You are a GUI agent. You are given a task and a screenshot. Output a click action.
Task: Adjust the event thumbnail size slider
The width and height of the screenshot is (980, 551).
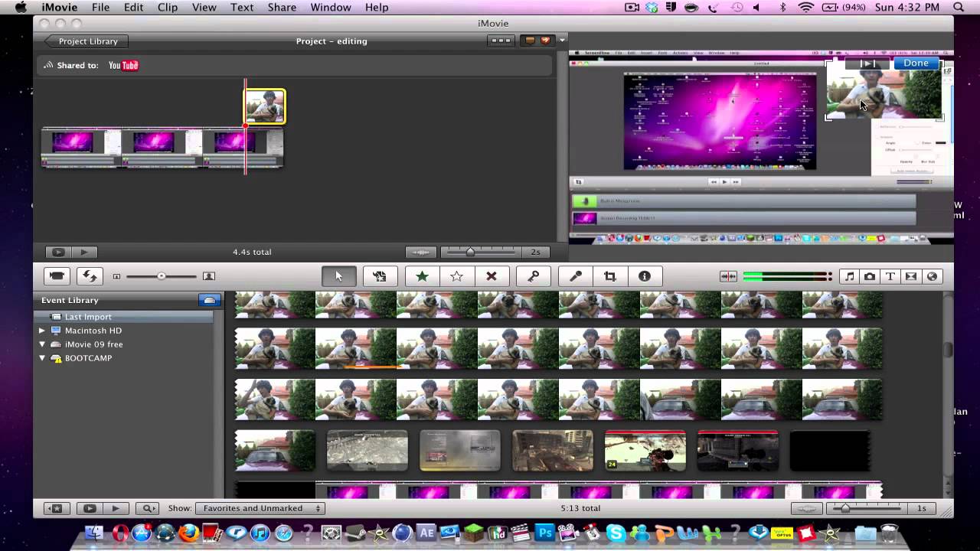pos(161,276)
